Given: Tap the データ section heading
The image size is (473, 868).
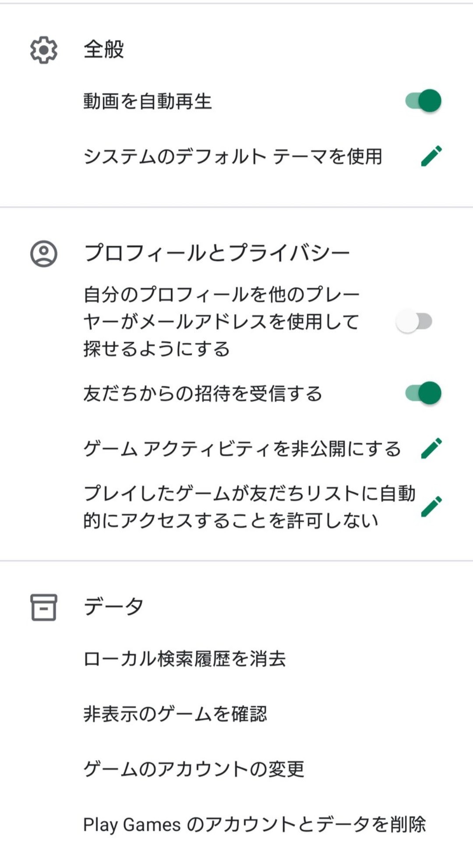Looking at the screenshot, I should coord(113,607).
